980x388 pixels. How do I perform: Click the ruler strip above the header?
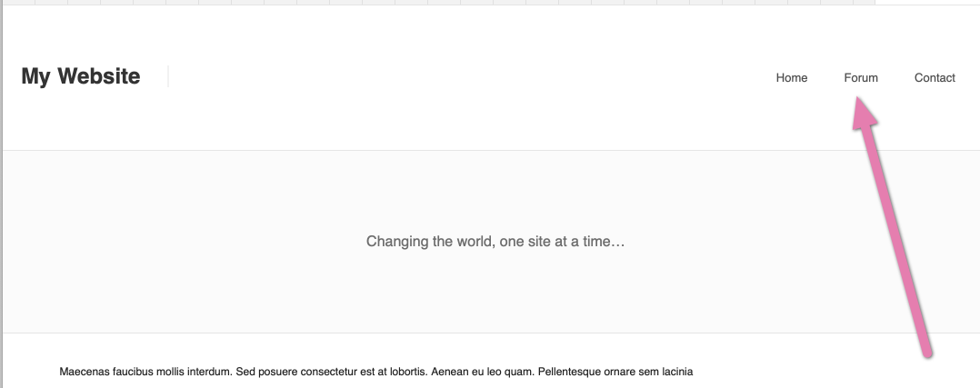436,3
